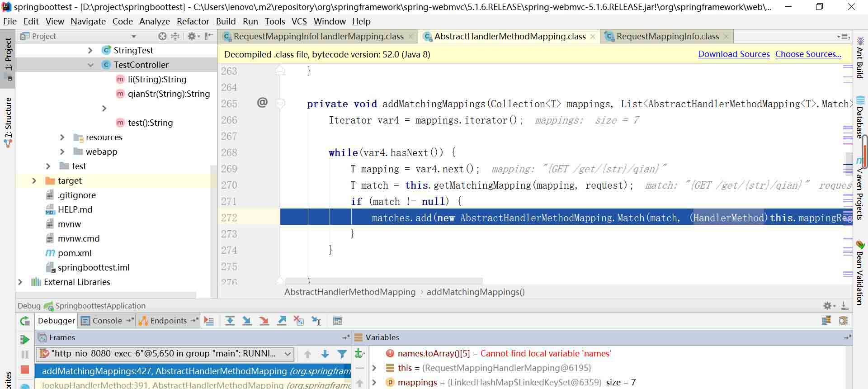Viewport: 868px width, 389px height.
Task: Expand the webapp folder
Action: click(x=62, y=152)
